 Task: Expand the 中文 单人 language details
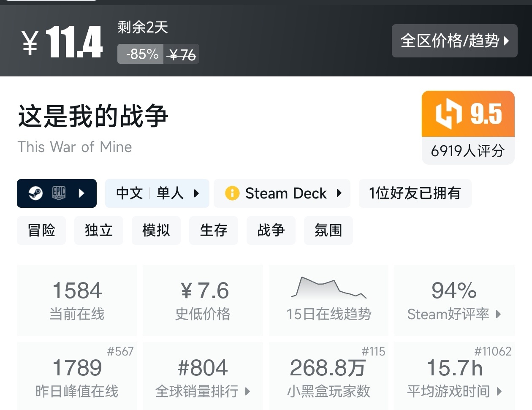157,193
